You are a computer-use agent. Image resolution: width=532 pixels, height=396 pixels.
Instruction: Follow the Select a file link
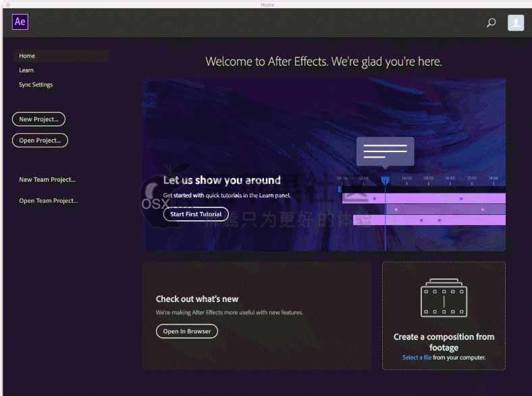pyautogui.click(x=417, y=357)
